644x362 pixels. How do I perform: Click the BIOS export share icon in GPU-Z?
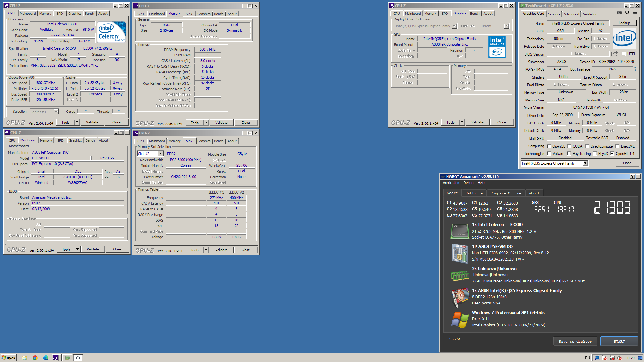click(x=614, y=54)
